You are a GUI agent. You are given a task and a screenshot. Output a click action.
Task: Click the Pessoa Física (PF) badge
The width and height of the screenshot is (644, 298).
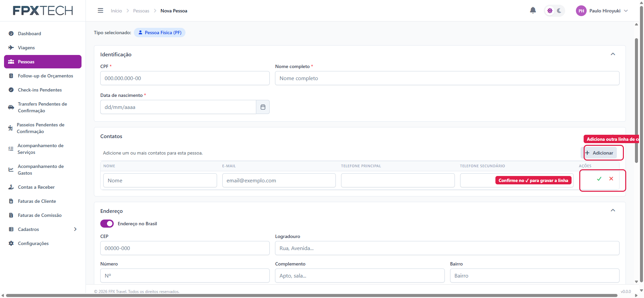tap(160, 33)
